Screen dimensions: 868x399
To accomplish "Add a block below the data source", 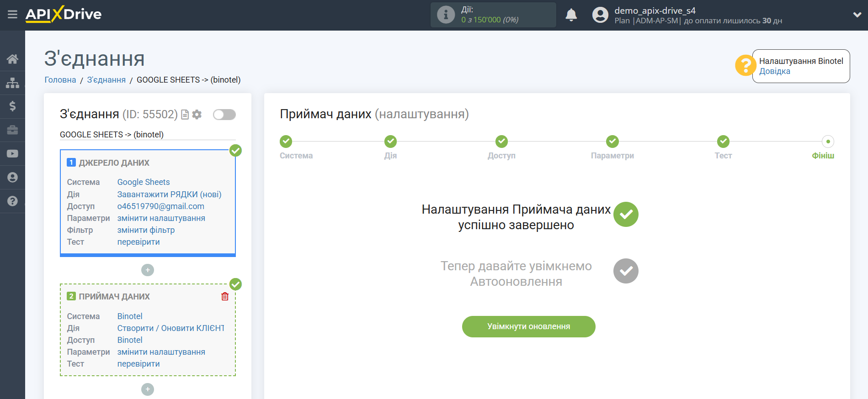I will point(147,270).
